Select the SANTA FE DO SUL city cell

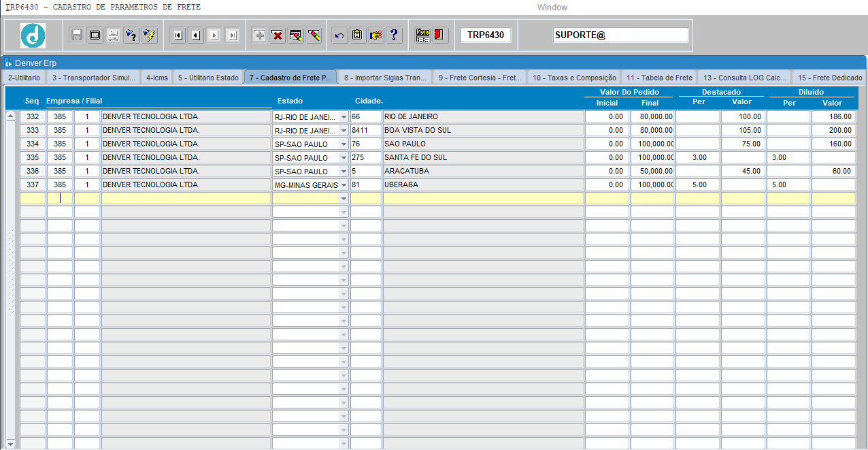point(483,157)
